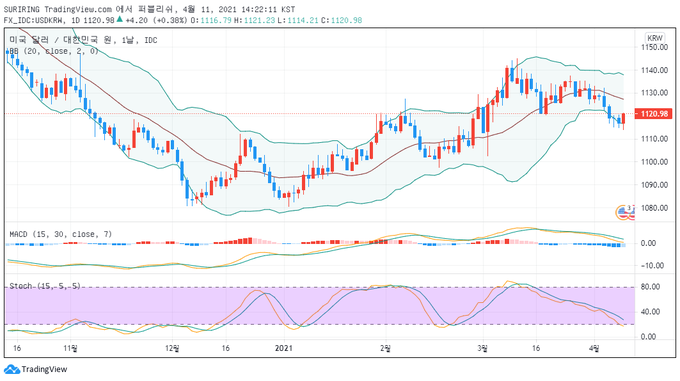Click the low value L:1114.21
Screen dimensions: 680x381
coord(298,20)
